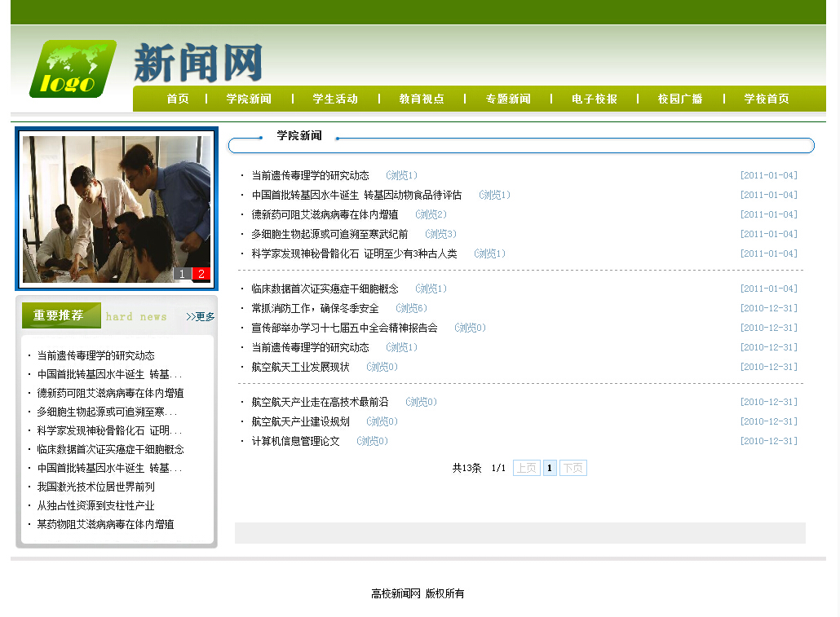The width and height of the screenshot is (840, 617).
Task: Open main article 临床数据首次证实癌症干细胞概念
Action: (x=325, y=289)
